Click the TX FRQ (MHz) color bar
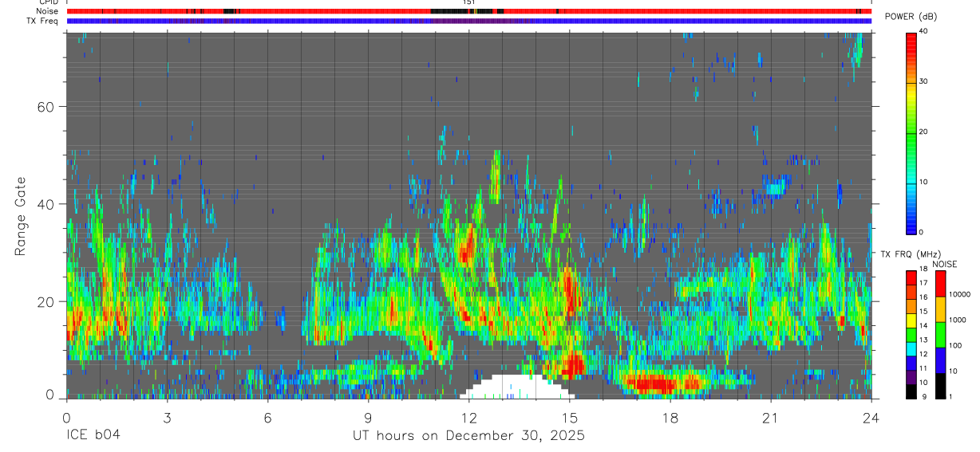Image resolution: width=980 pixels, height=452 pixels. click(911, 333)
